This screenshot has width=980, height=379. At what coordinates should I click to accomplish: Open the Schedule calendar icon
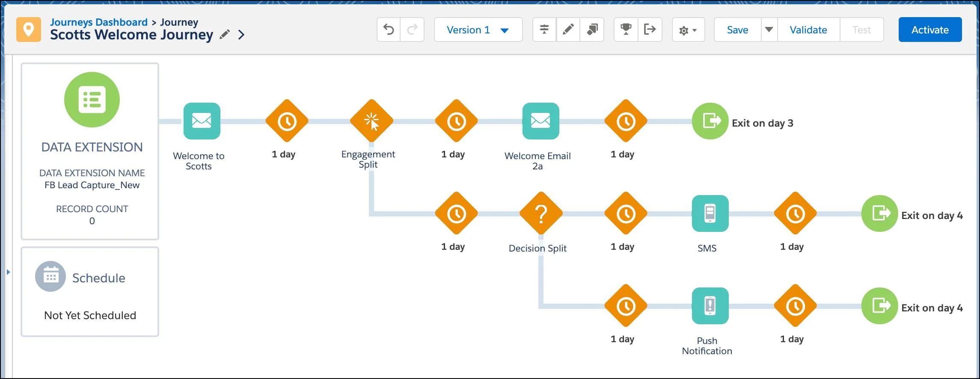coord(50,276)
